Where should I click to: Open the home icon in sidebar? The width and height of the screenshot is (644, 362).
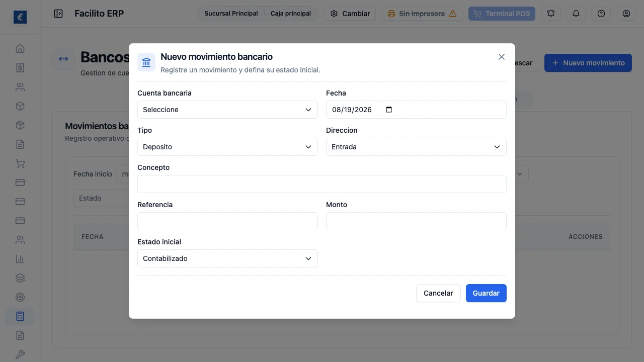coord(20,49)
